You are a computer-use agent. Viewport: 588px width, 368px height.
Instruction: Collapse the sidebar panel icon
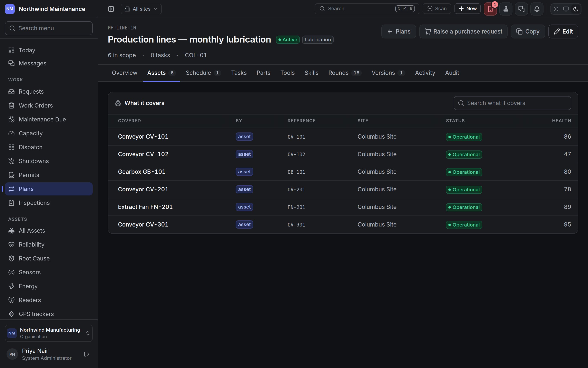point(111,9)
